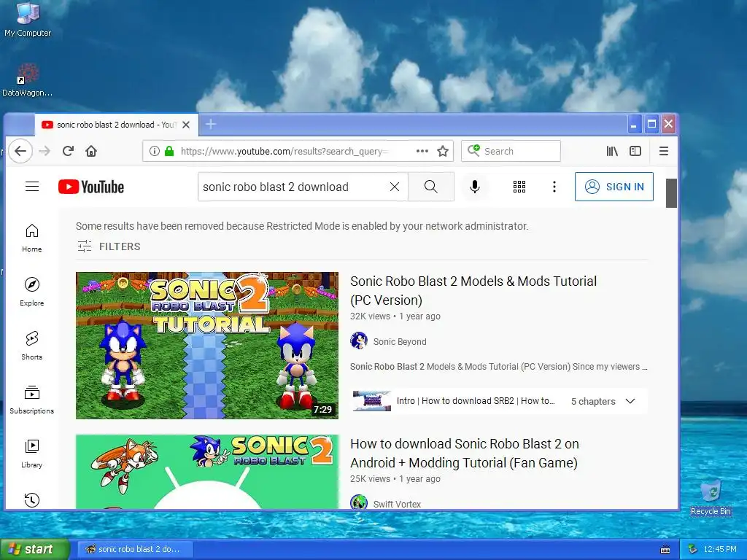Click the system tray clock 12:45 PM
Screen dimensions: 747x560
[720, 549]
